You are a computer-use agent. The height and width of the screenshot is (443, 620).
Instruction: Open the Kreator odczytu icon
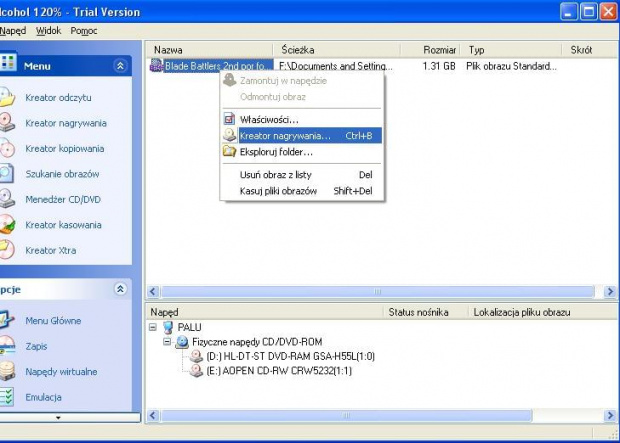(7, 97)
